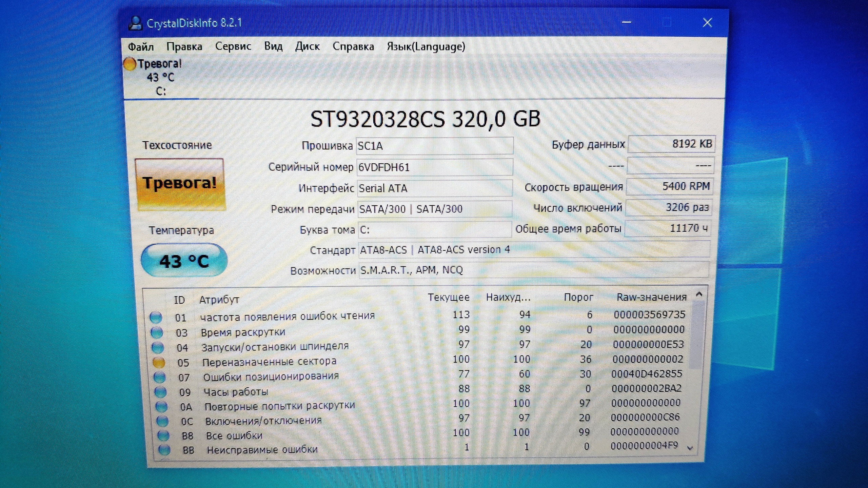Viewport: 868px width, 488px height.
Task: Click yellow warning icon for attribute 05
Action: (158, 363)
